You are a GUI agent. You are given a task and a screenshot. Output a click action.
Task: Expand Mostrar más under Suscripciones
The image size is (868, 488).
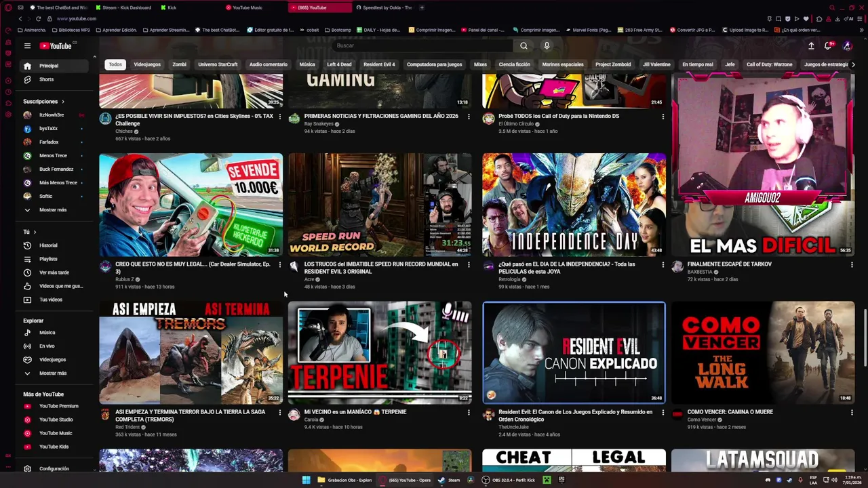pyautogui.click(x=54, y=210)
